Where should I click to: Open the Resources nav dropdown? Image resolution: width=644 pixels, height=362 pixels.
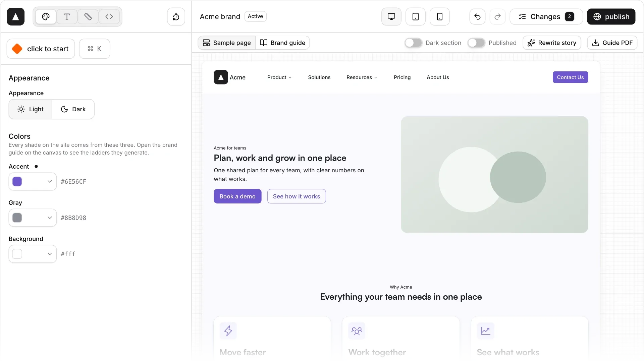362,77
